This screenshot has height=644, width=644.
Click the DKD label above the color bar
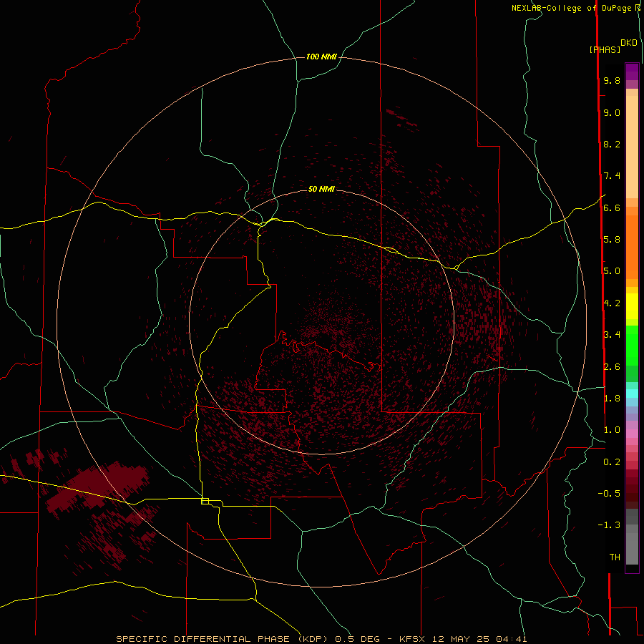coord(629,43)
